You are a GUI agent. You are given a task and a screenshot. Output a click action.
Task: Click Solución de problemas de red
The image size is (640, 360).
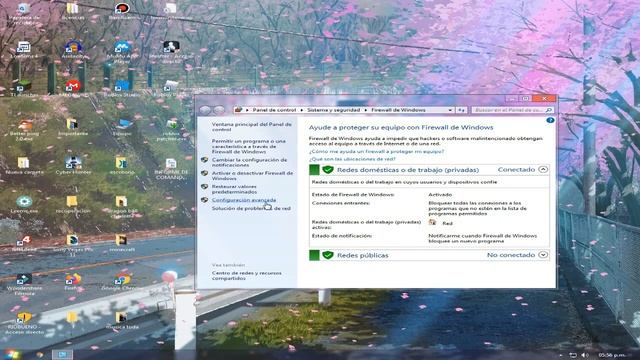[x=251, y=208]
